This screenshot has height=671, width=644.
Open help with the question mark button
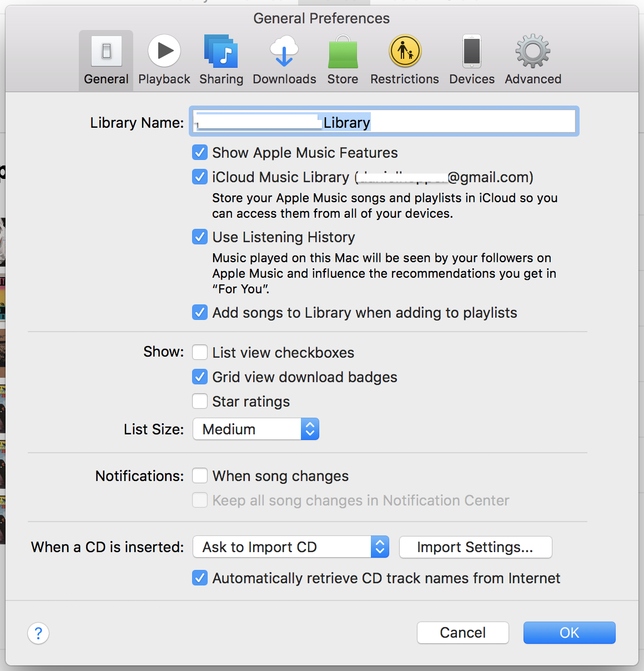(38, 633)
